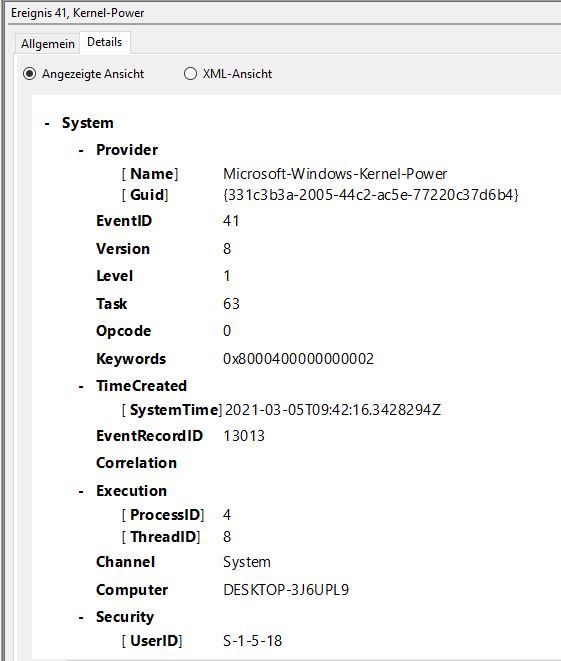The width and height of the screenshot is (561, 661).
Task: Click the SystemTime value 2021-03-05T09:42:16.3428294Z
Action: coord(333,410)
